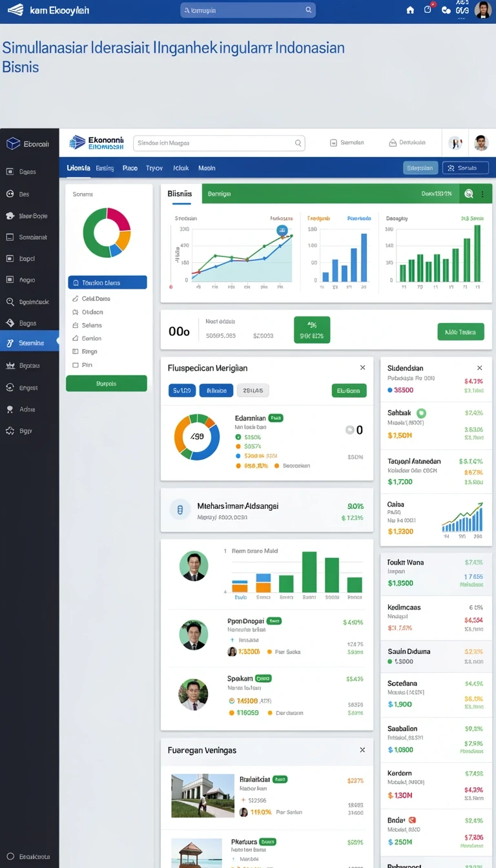Open three-dot menu in green Bisnis header
This screenshot has height=868, width=496.
[x=482, y=194]
